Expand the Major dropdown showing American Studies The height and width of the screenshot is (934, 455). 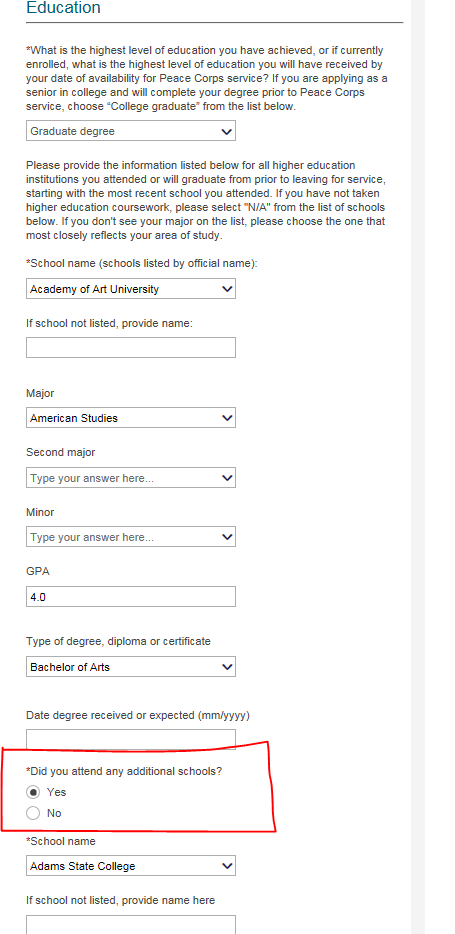[131, 418]
